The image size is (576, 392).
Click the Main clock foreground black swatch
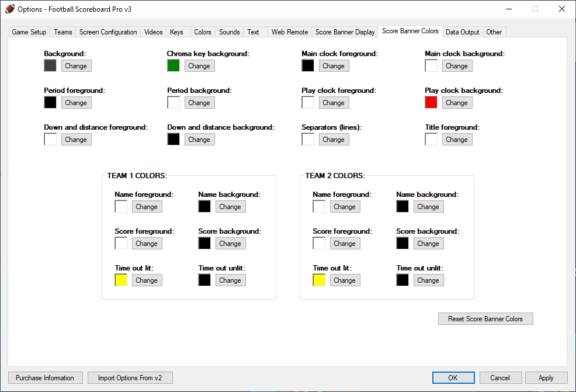pos(308,66)
